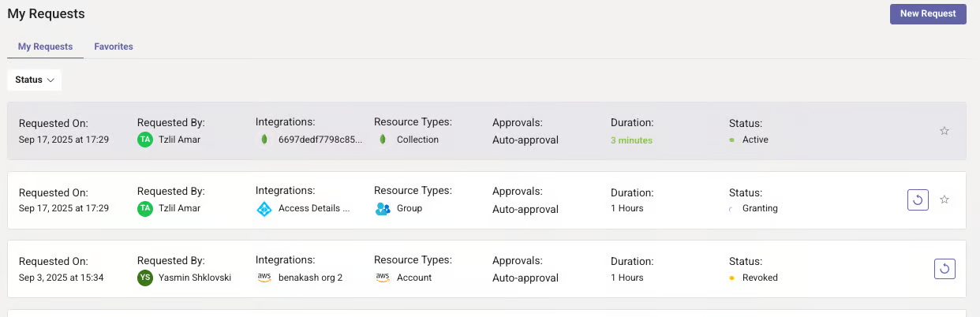This screenshot has height=317, width=980.
Task: Click the 3 minutes duration text
Action: [x=631, y=140]
